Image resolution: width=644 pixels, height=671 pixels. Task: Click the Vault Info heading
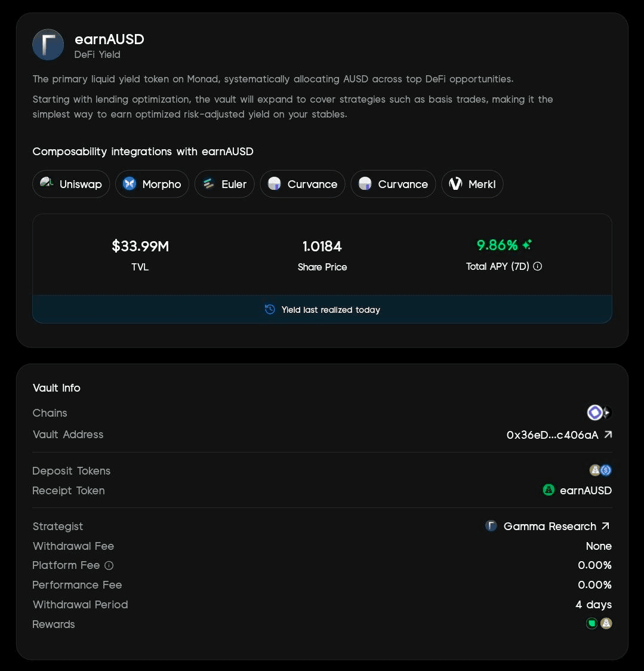point(57,387)
